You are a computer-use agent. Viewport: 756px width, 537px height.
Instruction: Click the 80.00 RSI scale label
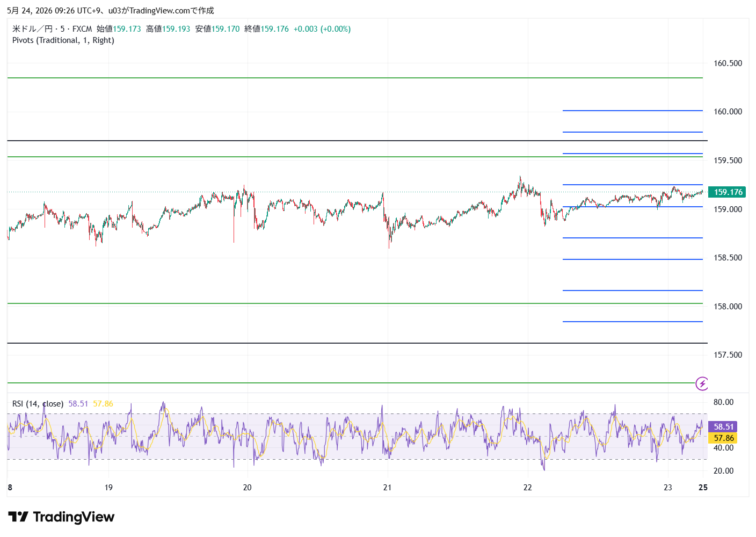coord(723,402)
